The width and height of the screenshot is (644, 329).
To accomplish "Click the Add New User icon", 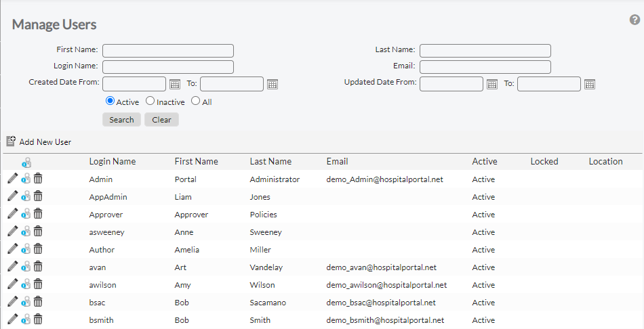I will tap(11, 141).
